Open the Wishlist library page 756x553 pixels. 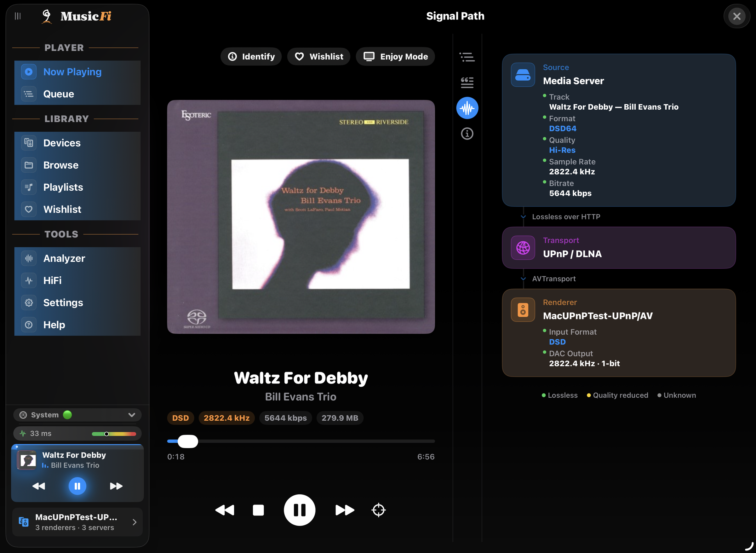(77, 209)
